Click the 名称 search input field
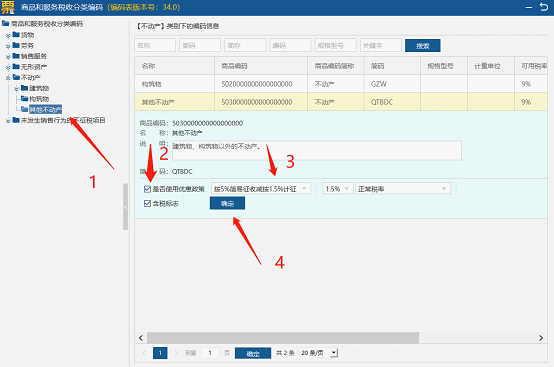 155,46
